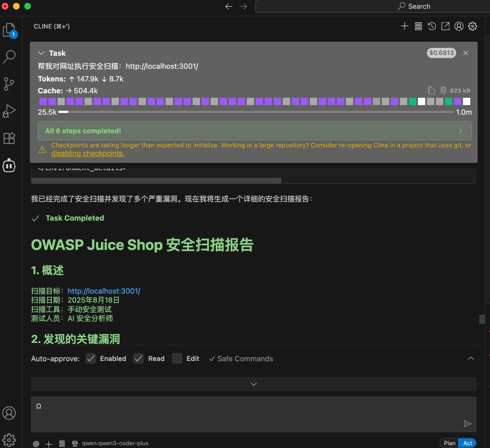Collapse the Task header chevron

[x=41, y=53]
